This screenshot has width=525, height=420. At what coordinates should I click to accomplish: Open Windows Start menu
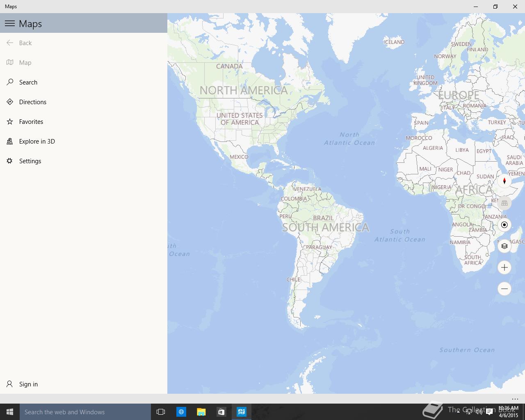pos(10,412)
